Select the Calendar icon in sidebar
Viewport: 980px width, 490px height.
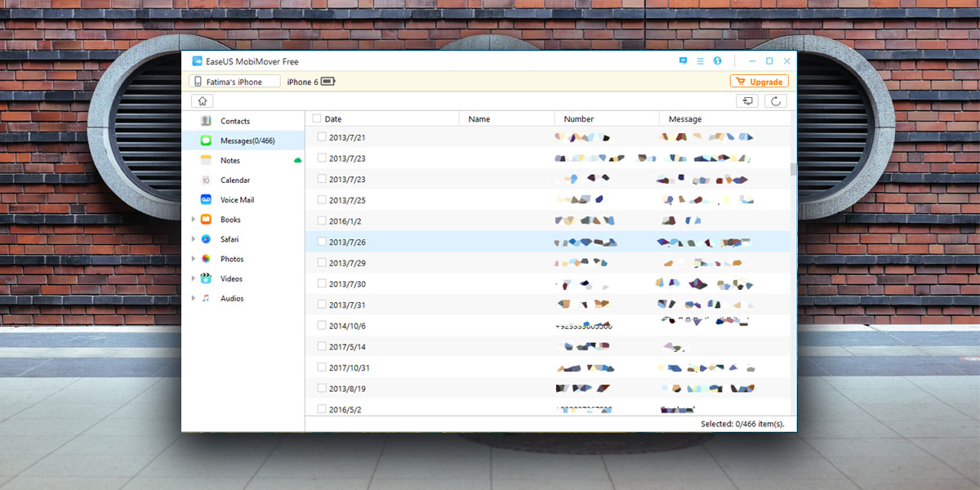pos(206,180)
